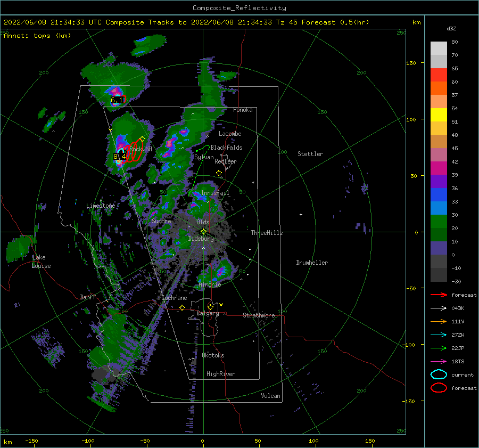Click the Strathmore label
The image size is (479, 448).
(259, 315)
